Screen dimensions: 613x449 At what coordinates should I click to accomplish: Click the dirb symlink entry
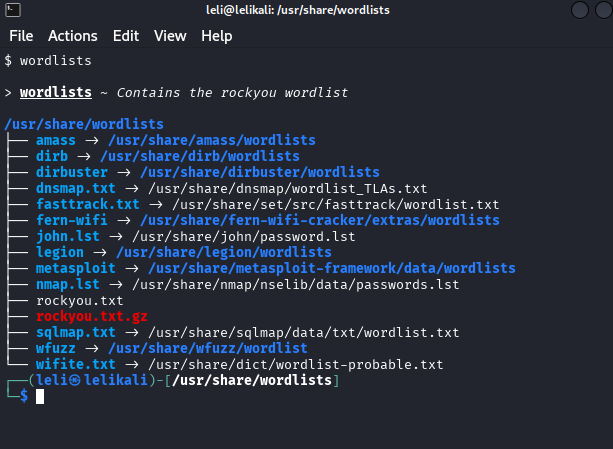52,156
